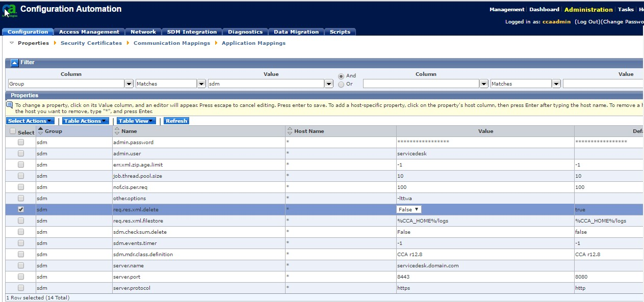Select the Or filter radio button

[341, 84]
